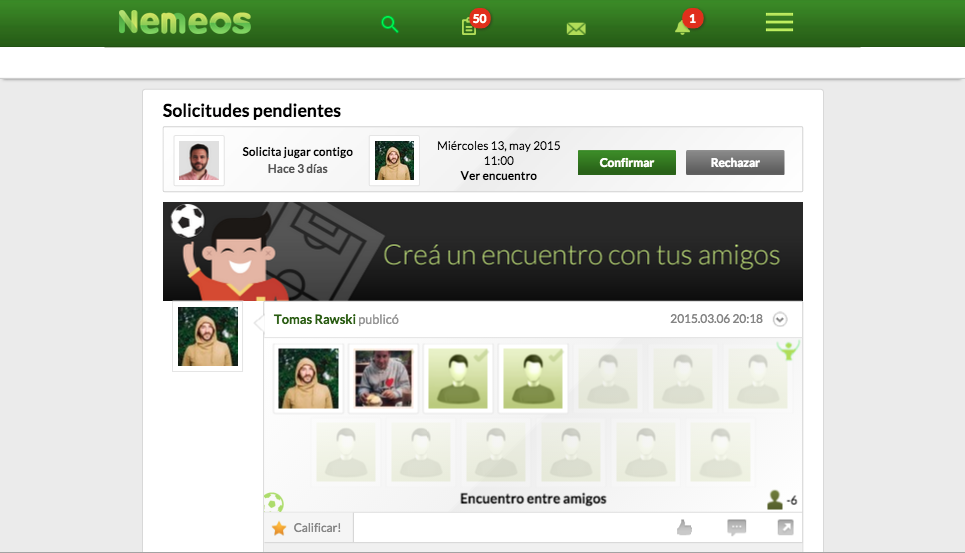Viewport: 965px width, 553px height.
Task: Click the Creá un encuentro con tus amigos banner
Action: click(482, 252)
